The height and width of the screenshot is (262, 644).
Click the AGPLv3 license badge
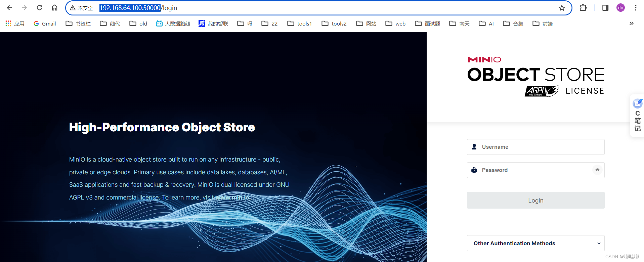542,91
